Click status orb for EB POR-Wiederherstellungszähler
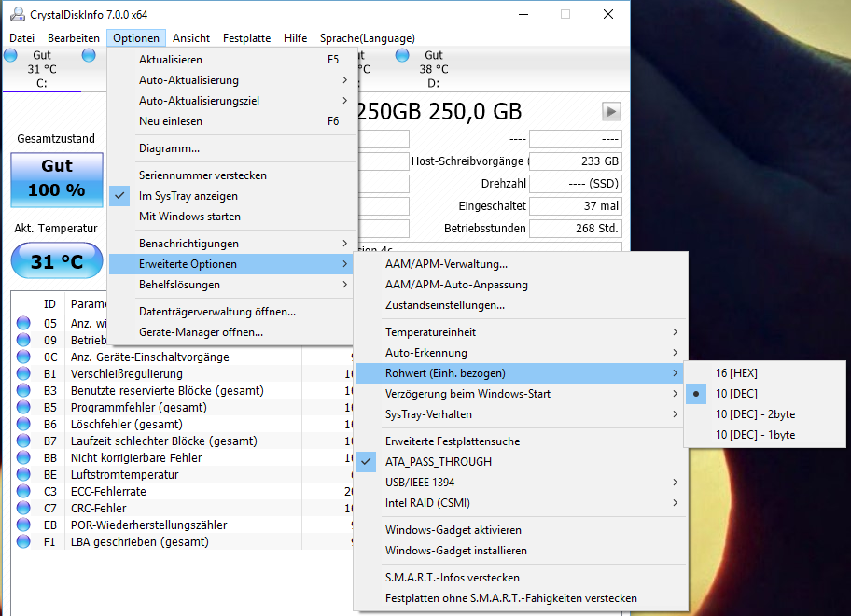851x616 pixels. click(x=23, y=525)
